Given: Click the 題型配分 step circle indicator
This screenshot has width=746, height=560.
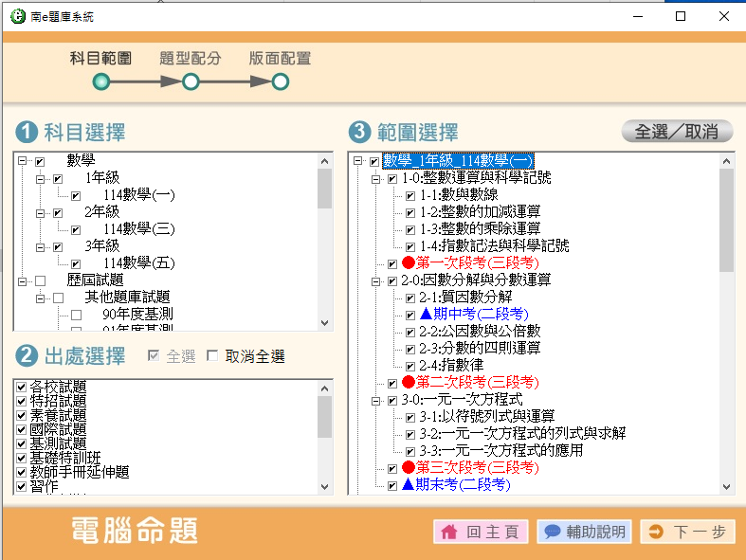Looking at the screenshot, I should (x=191, y=82).
